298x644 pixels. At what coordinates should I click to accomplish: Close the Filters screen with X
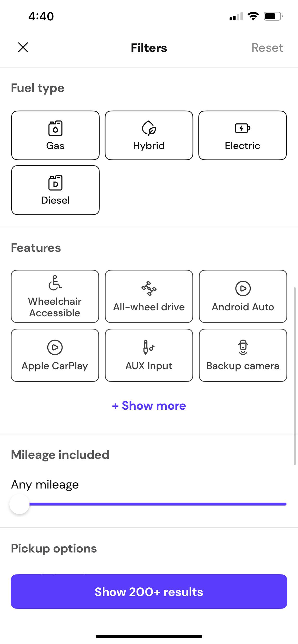[23, 47]
